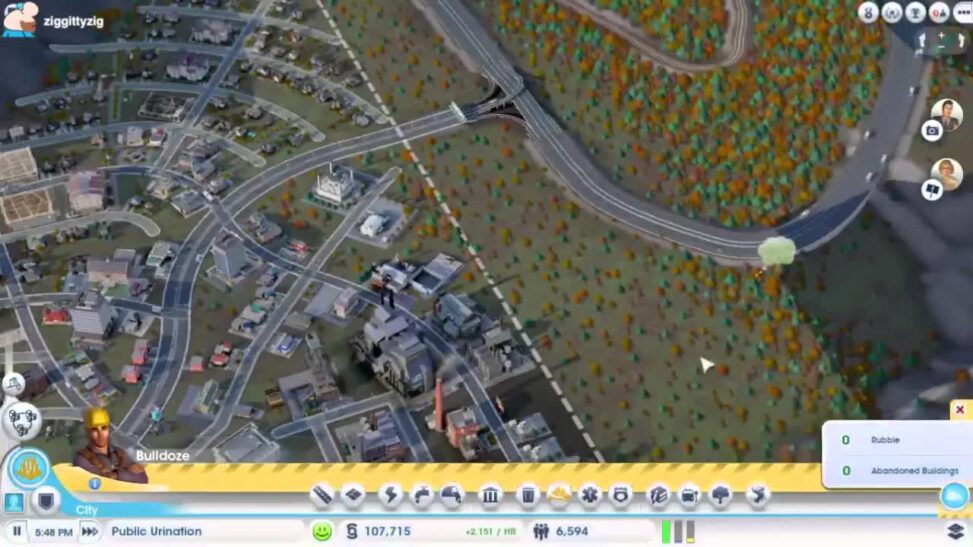The image size is (973, 547).
Task: Click the green happiness smiley face
Action: click(322, 531)
